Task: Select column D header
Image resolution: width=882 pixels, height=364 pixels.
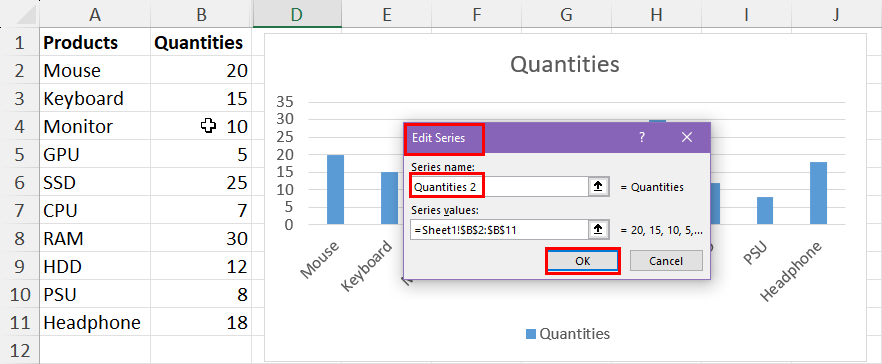Action: (296, 15)
